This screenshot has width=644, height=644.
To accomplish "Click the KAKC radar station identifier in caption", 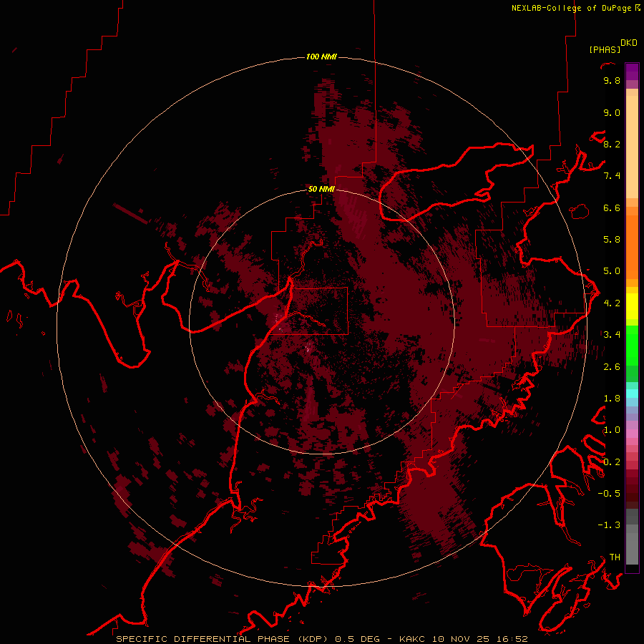I will 412,639.
